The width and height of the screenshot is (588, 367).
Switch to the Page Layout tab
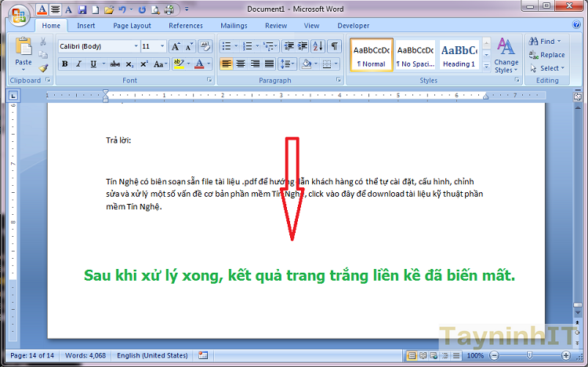tap(131, 26)
